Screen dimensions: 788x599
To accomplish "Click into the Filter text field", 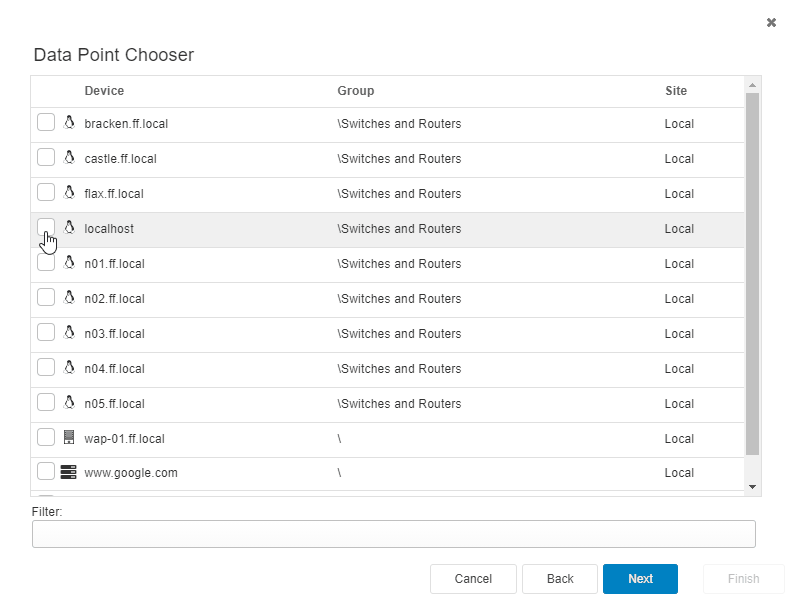I will pos(393,534).
